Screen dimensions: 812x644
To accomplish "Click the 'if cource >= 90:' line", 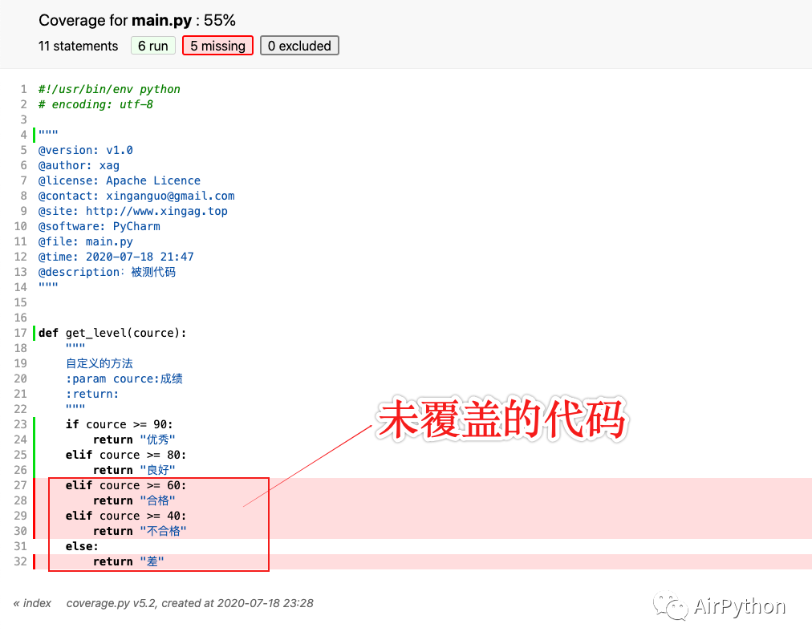I will point(119,424).
